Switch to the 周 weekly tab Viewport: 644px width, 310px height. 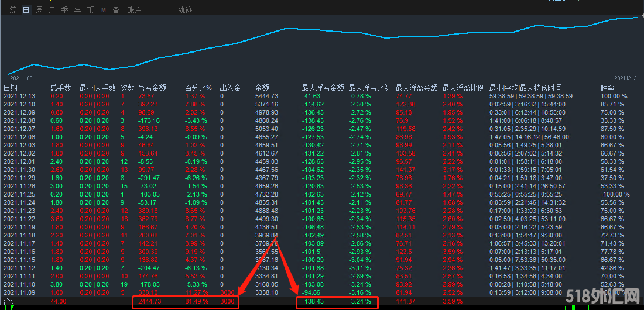pos(39,10)
